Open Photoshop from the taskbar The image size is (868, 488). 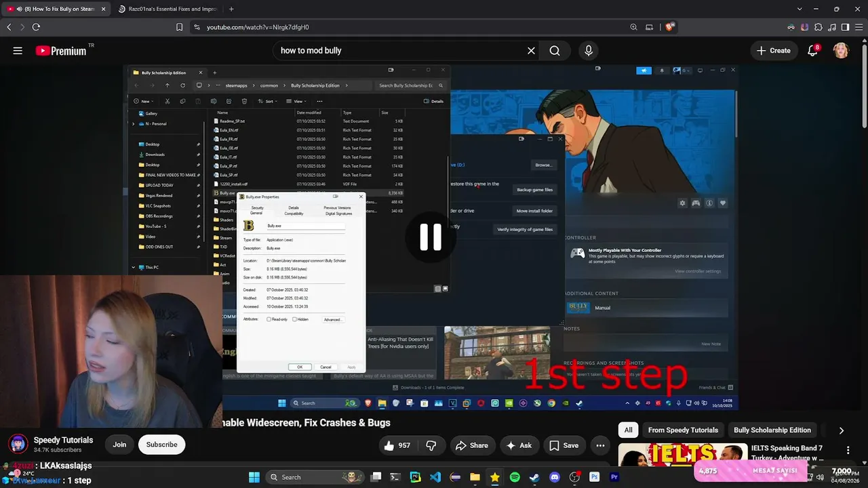595,477
